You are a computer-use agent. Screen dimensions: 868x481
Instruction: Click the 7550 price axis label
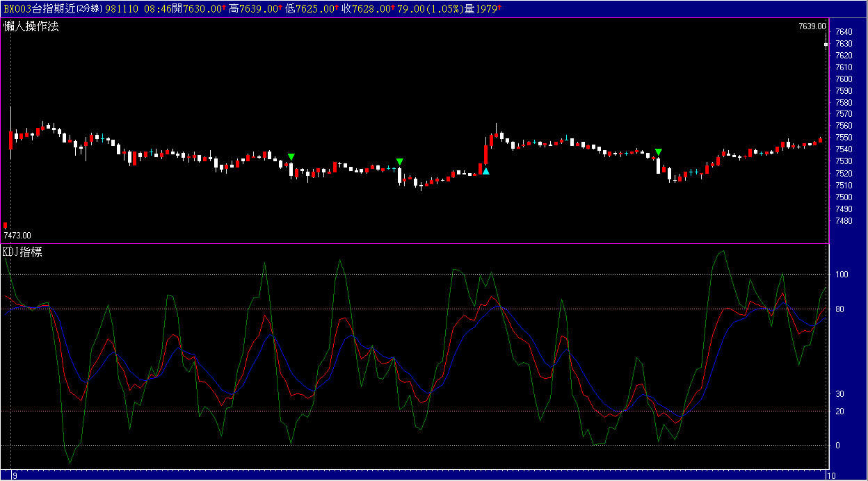pyautogui.click(x=844, y=138)
